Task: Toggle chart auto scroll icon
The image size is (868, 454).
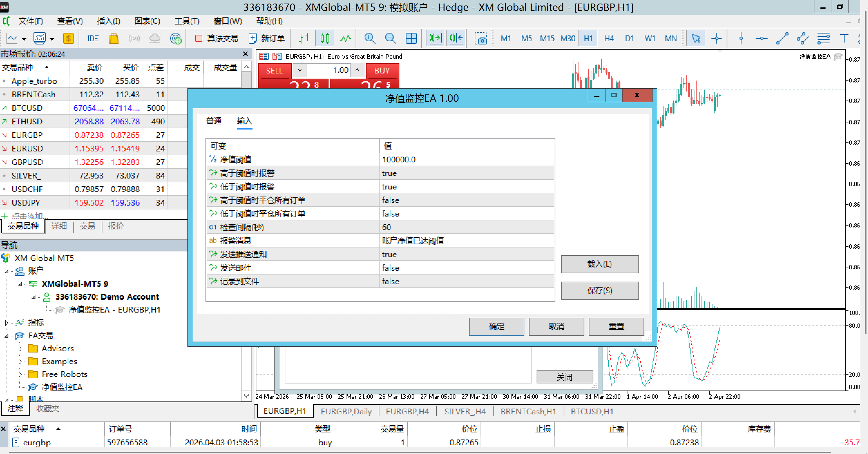Action: coord(435,38)
